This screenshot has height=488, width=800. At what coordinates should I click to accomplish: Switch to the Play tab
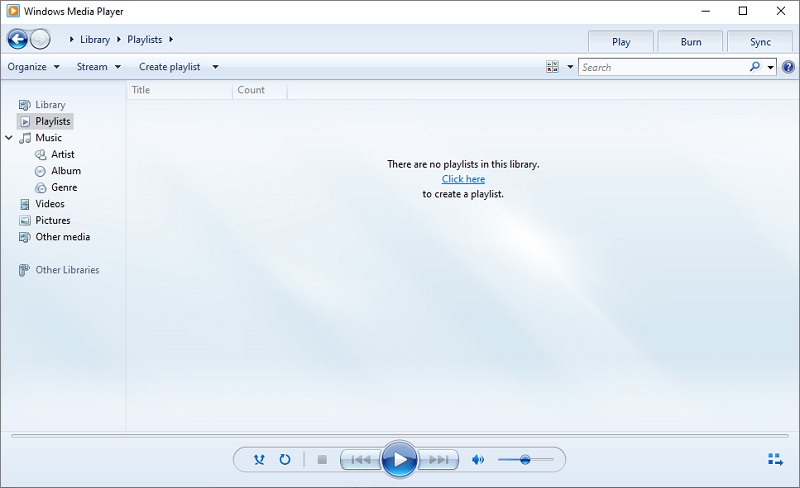621,42
